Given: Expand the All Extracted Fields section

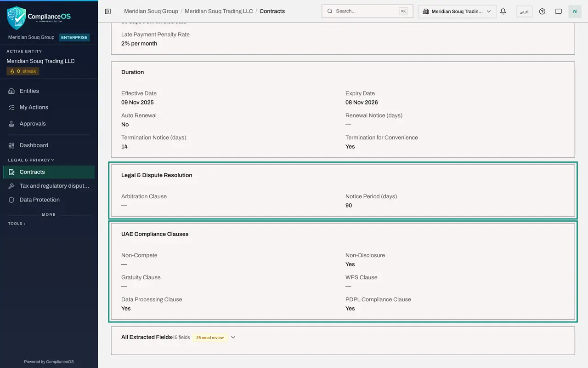Looking at the screenshot, I should click(x=233, y=337).
